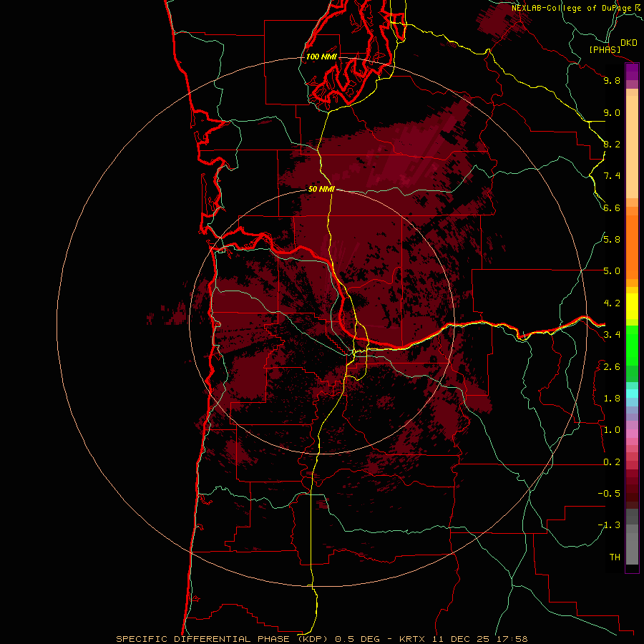The width and height of the screenshot is (644, 644).
Task: Pick the cyan band in color scale
Action: 632,394
